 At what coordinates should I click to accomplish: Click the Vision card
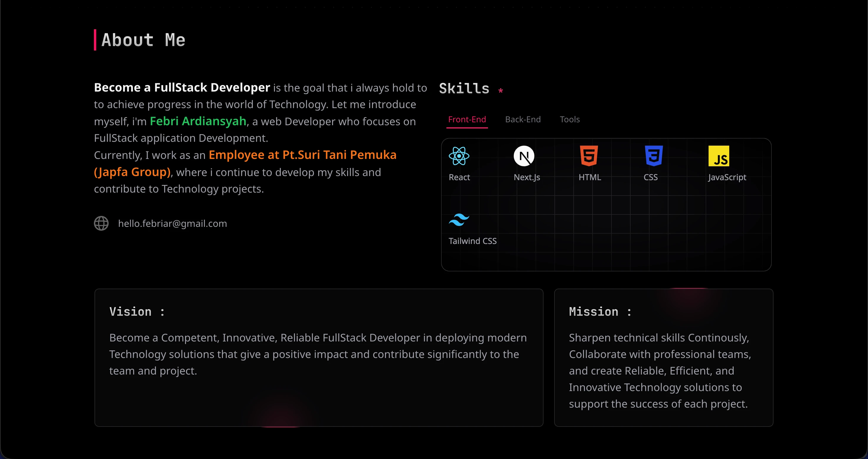(x=319, y=358)
